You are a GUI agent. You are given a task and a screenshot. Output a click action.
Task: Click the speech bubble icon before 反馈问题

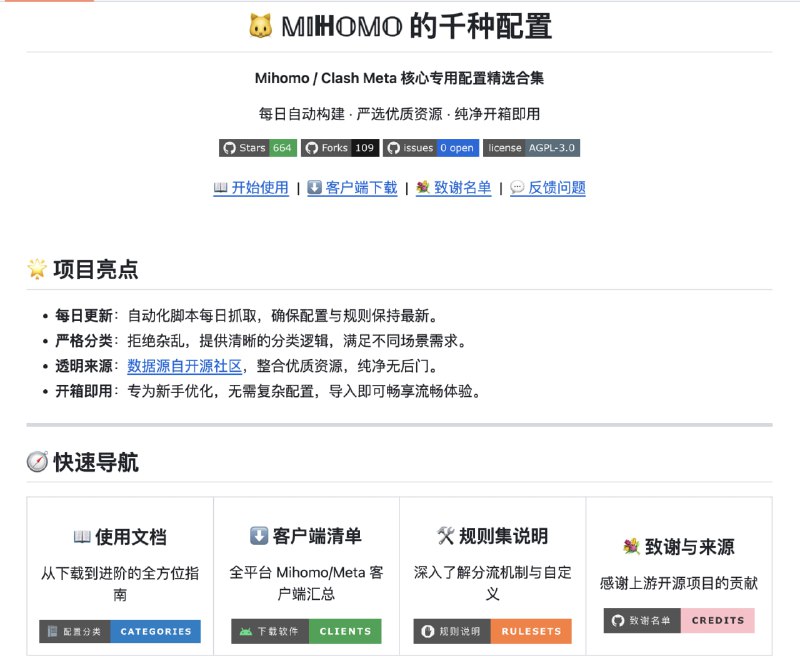pos(515,186)
